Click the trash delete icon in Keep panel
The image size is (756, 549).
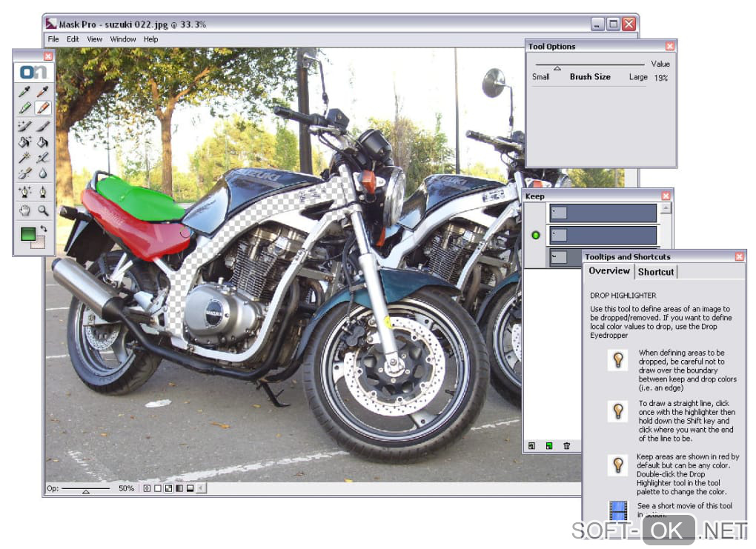click(x=567, y=446)
